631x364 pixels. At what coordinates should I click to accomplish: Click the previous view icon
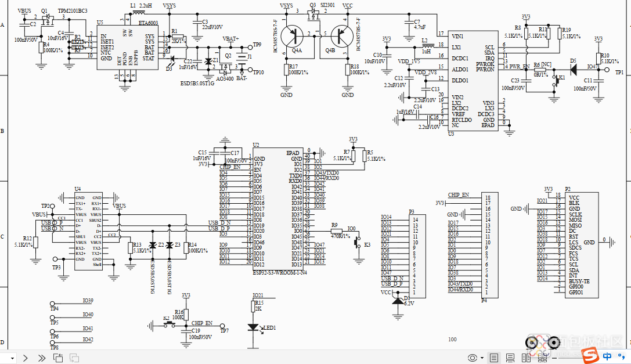pyautogui.click(x=58, y=358)
